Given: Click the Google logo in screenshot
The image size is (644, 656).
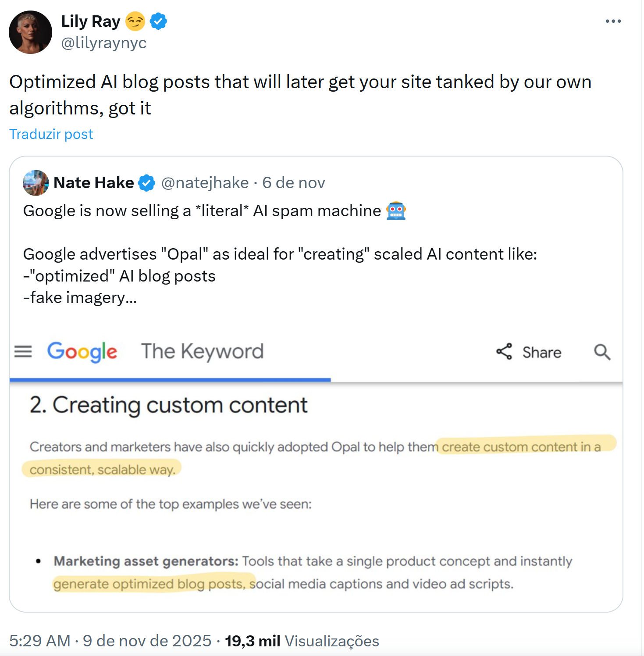Looking at the screenshot, I should (82, 352).
